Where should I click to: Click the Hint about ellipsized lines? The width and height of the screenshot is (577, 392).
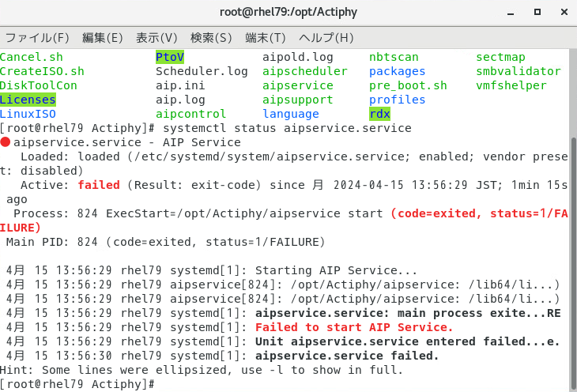point(202,370)
